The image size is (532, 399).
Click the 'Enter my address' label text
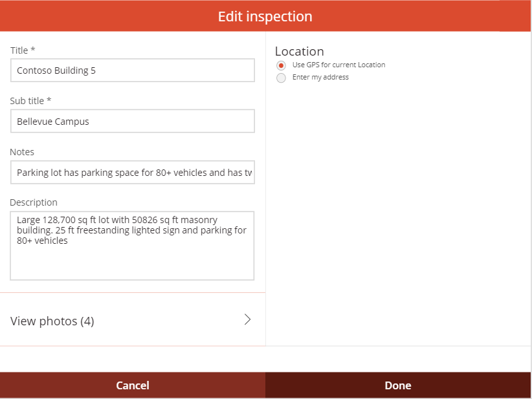[x=320, y=77]
